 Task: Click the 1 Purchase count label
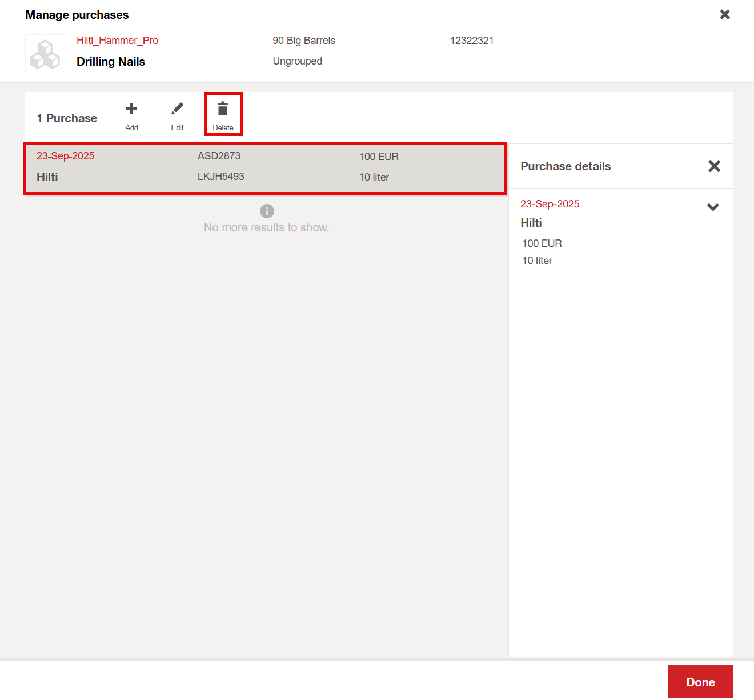67,118
